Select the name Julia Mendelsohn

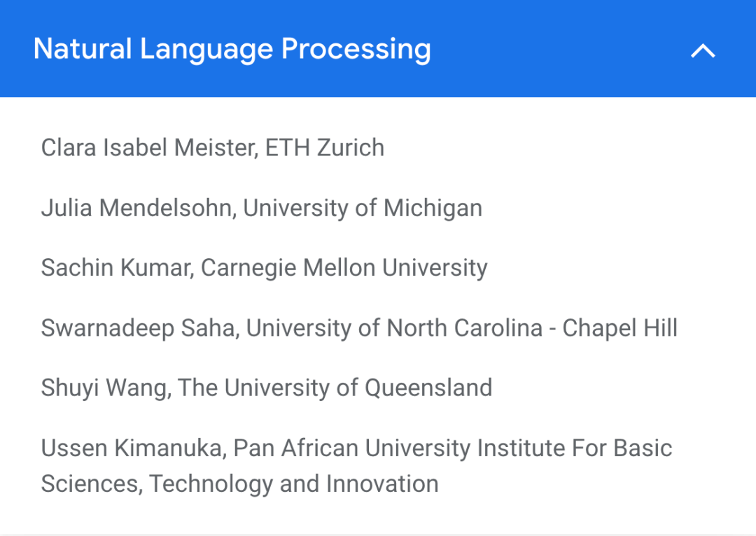click(x=136, y=208)
